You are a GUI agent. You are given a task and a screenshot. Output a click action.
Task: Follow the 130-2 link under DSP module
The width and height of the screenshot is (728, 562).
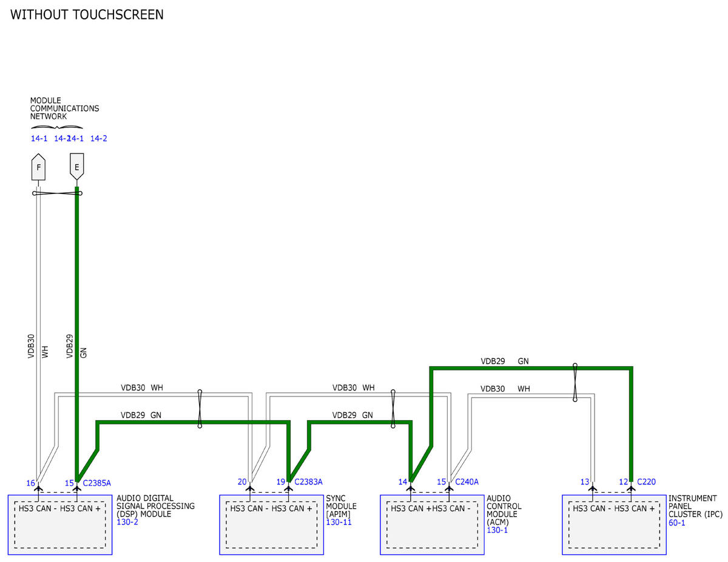tap(127, 522)
